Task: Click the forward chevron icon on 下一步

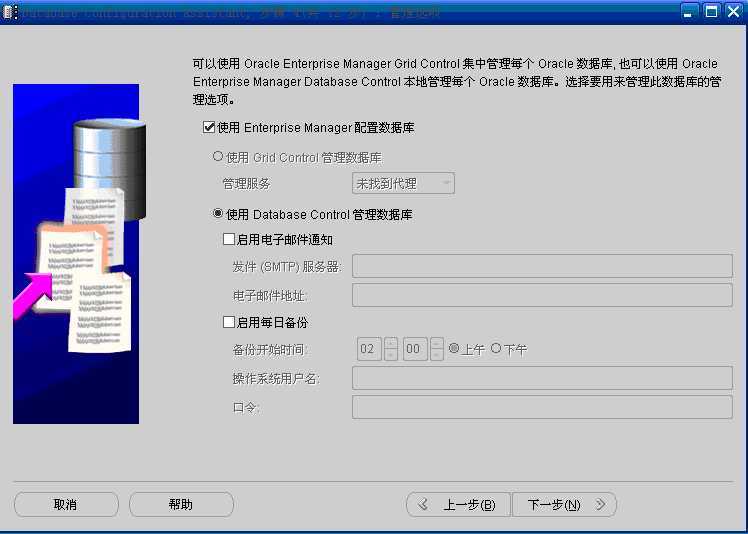Action: [600, 504]
